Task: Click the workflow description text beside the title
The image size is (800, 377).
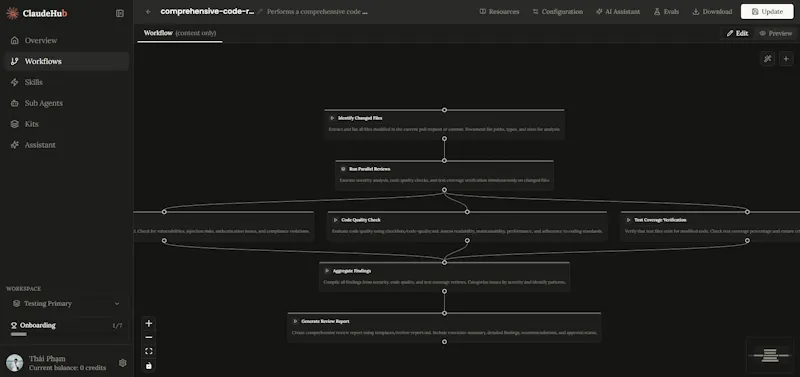Action: tap(317, 12)
